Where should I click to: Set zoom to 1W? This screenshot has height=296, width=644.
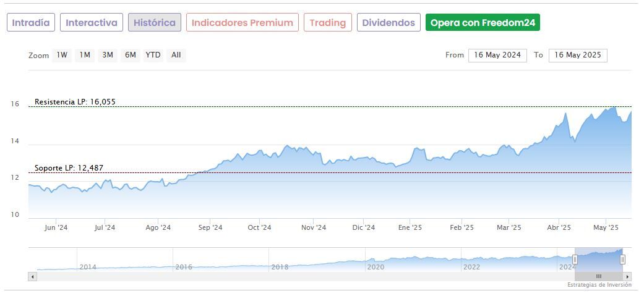tap(62, 55)
